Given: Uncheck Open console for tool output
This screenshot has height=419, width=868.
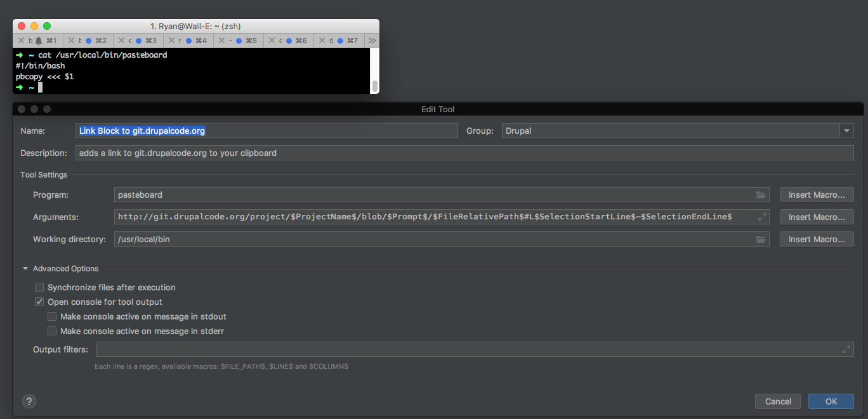Looking at the screenshot, I should coord(39,302).
